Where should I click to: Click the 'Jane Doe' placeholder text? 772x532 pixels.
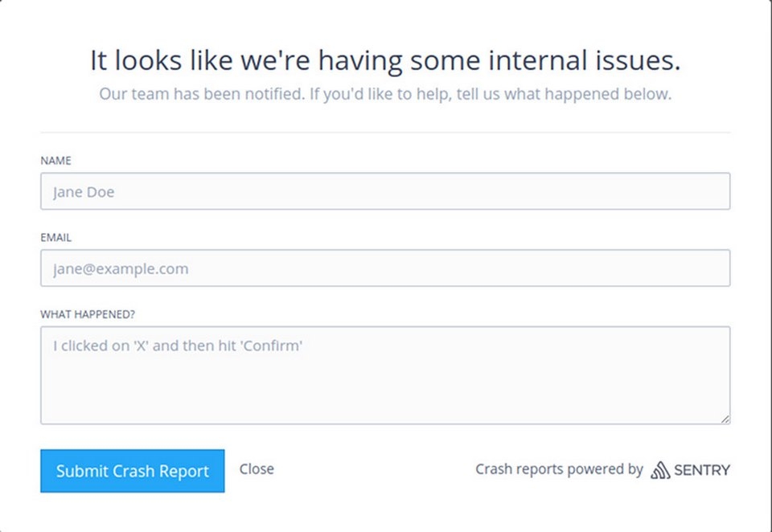coord(84,192)
